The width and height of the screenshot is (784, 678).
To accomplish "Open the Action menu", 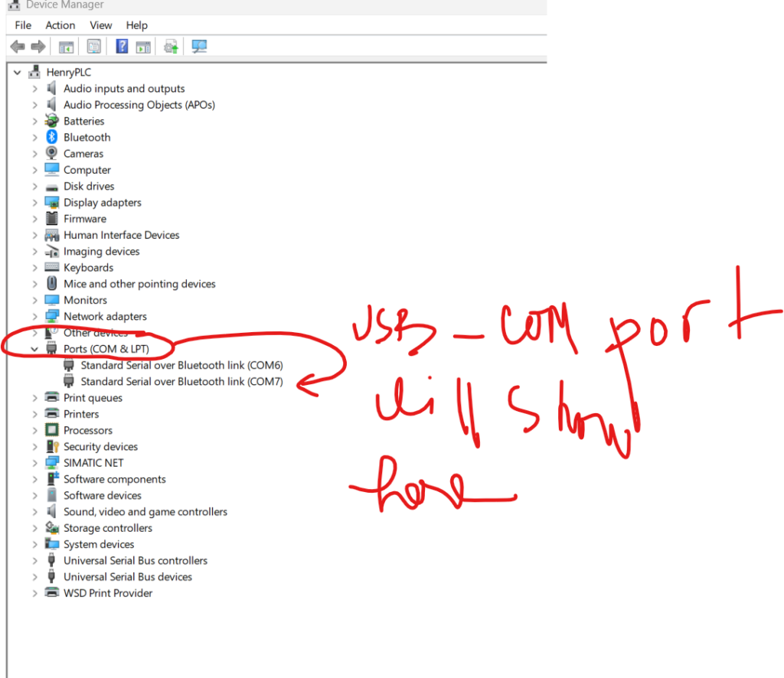I will (60, 25).
